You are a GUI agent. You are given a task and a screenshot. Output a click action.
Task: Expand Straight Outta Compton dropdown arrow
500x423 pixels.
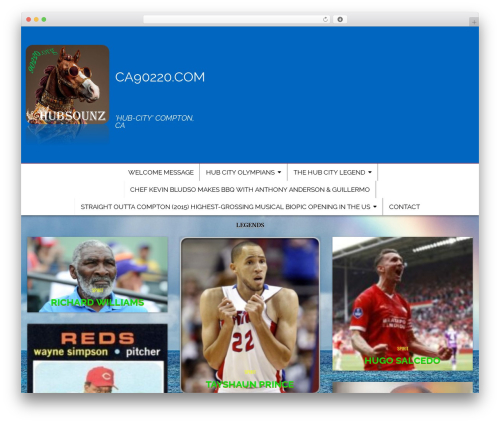click(375, 207)
